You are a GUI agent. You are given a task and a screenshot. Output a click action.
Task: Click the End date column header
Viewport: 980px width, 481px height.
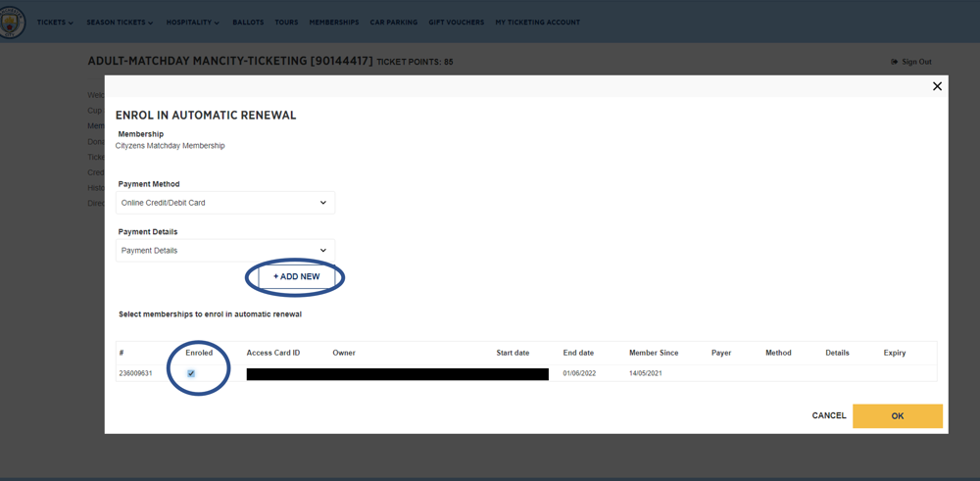click(x=578, y=353)
